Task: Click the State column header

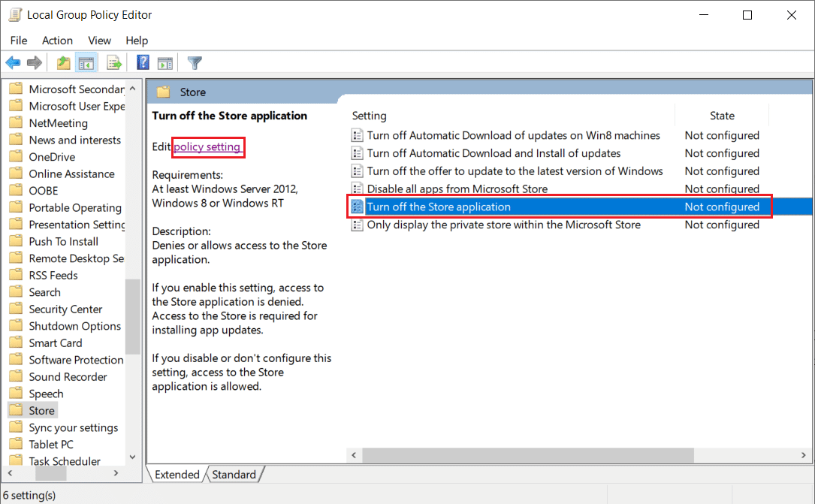Action: (x=722, y=116)
